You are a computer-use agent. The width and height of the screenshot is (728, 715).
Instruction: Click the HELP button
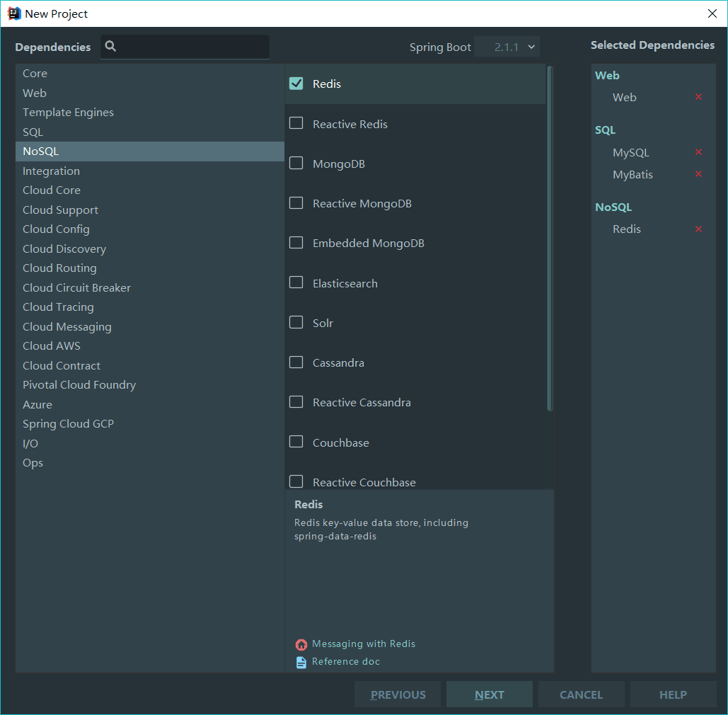pyautogui.click(x=674, y=694)
